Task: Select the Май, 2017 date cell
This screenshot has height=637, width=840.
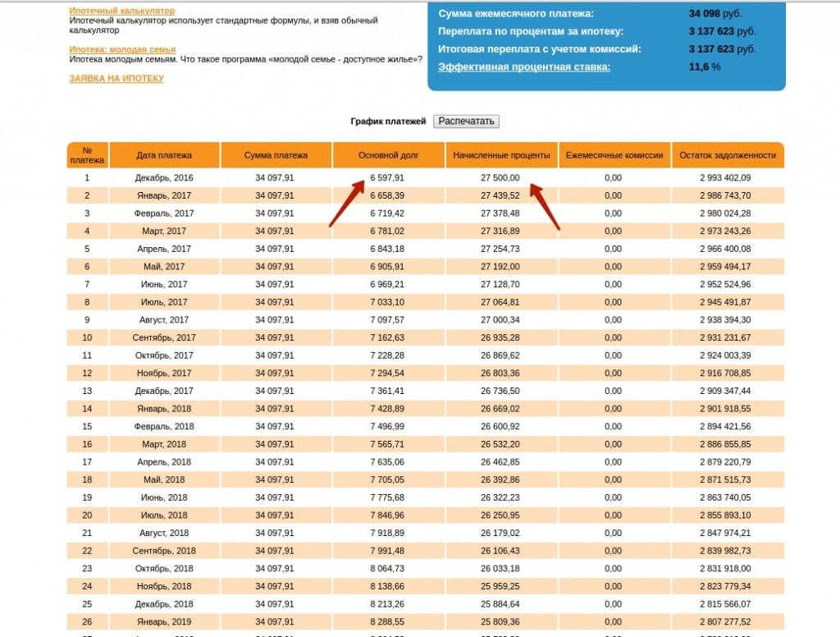Action: (164, 267)
